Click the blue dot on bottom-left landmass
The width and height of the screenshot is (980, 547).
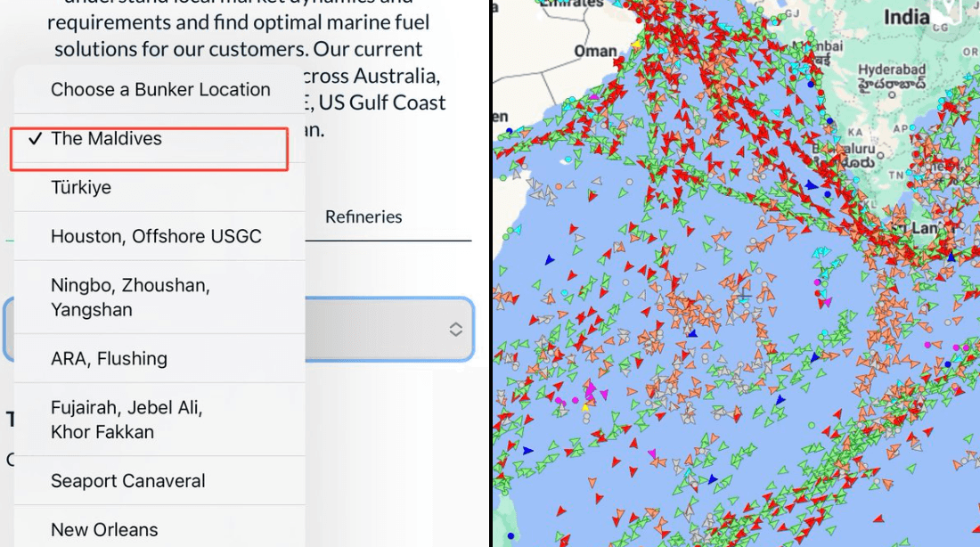[511, 535]
